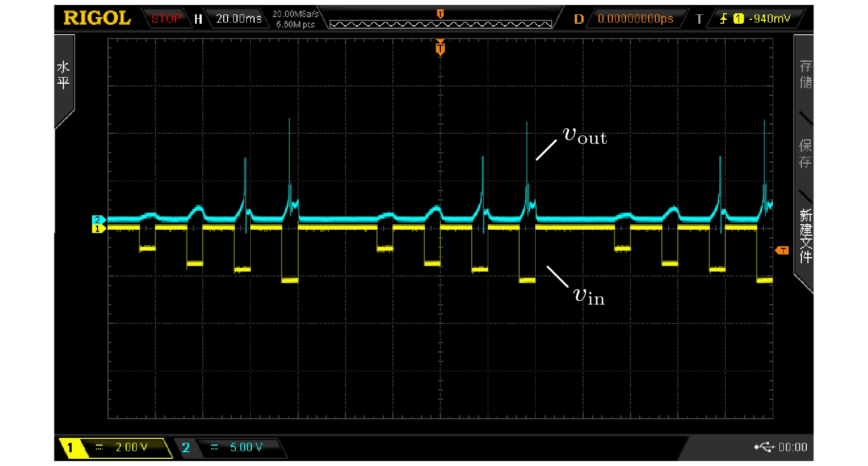Click the yellow channel 1 ground marker
868x466 pixels.
click(x=98, y=229)
